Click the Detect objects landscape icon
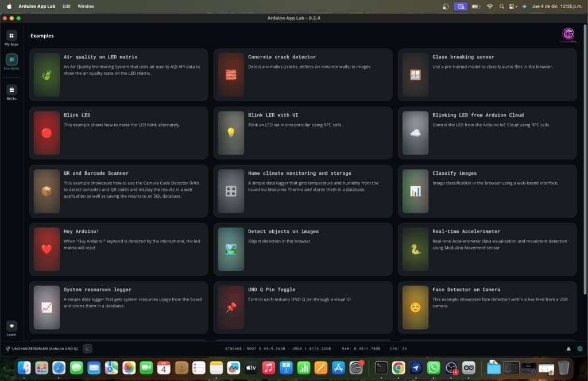 [x=231, y=249]
